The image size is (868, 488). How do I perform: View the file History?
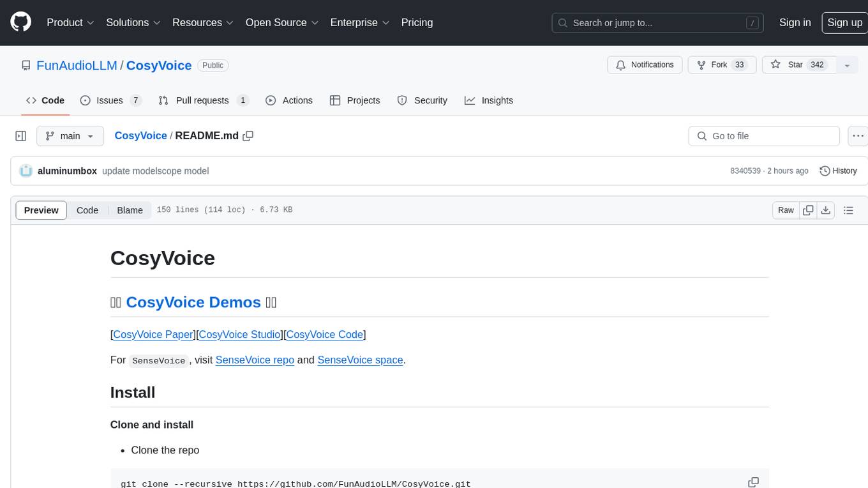click(838, 171)
